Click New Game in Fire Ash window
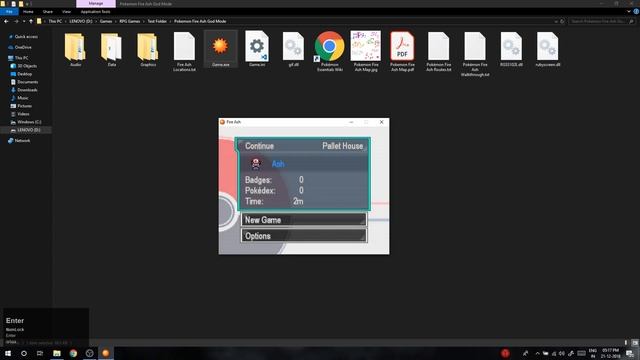Screen dimensions: 640x360 304,220
